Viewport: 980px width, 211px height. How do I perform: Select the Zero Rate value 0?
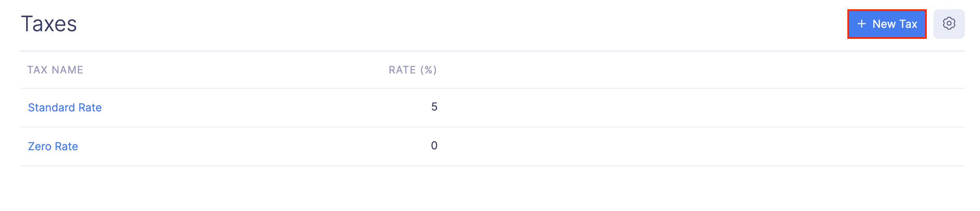(434, 146)
